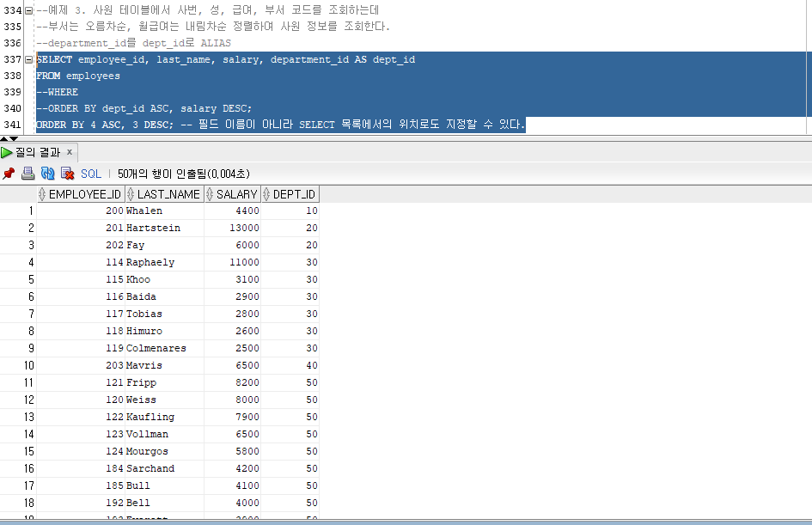Click the 'Raphaely' last name cell
The width and height of the screenshot is (812, 525).
point(165,263)
